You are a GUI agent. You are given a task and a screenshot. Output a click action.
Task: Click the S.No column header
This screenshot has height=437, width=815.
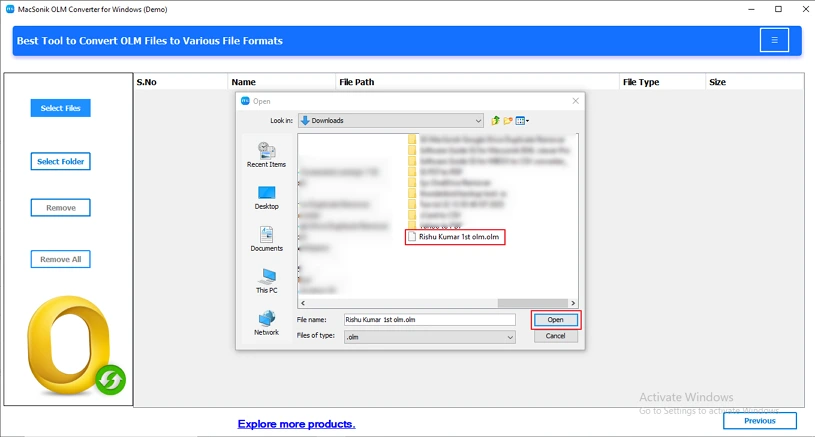[180, 82]
